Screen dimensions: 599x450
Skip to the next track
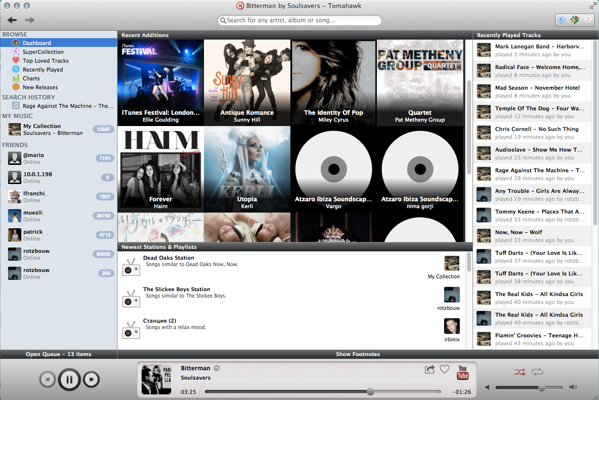[91, 379]
